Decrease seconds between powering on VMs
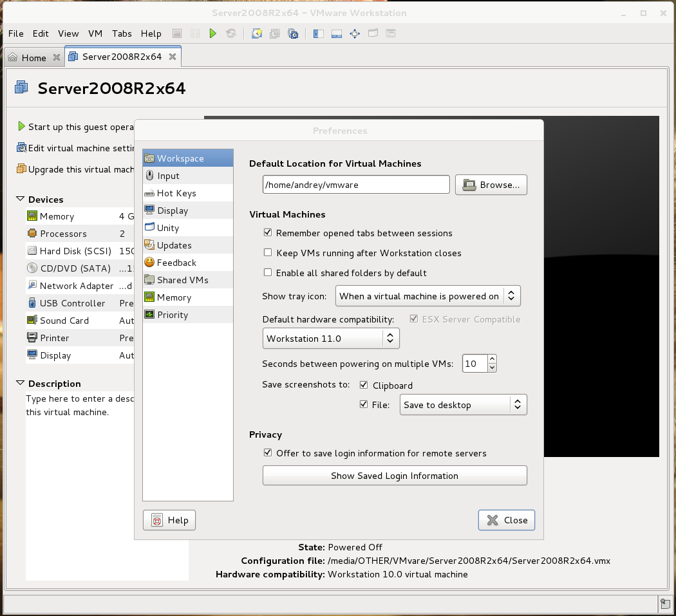The image size is (676, 616). (492, 368)
